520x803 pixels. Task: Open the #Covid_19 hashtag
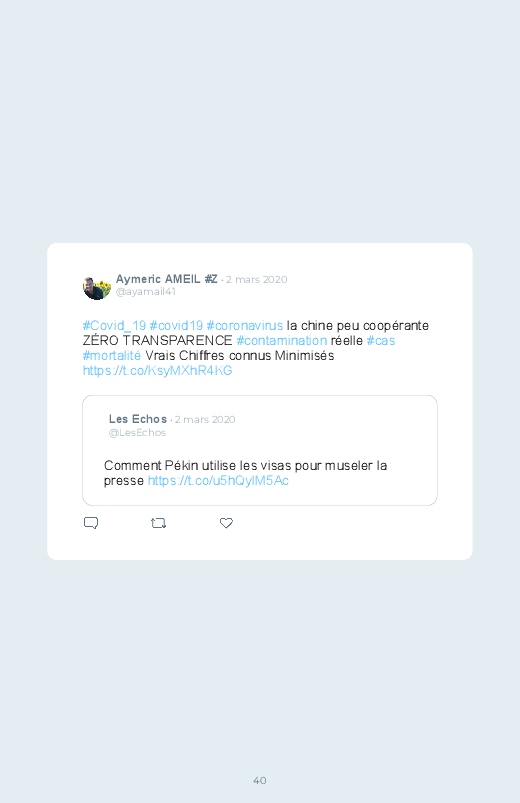coord(114,326)
